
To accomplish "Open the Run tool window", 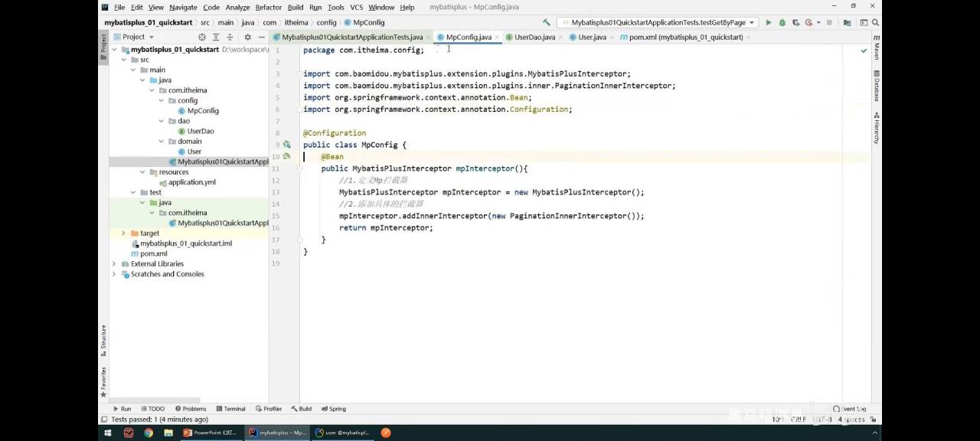I will 121,409.
